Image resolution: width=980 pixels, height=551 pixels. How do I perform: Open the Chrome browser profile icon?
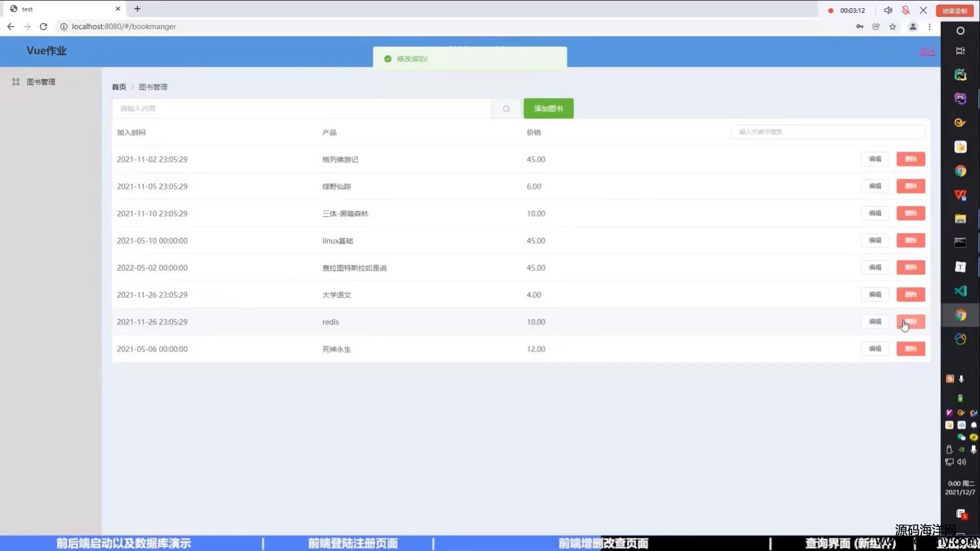[913, 27]
